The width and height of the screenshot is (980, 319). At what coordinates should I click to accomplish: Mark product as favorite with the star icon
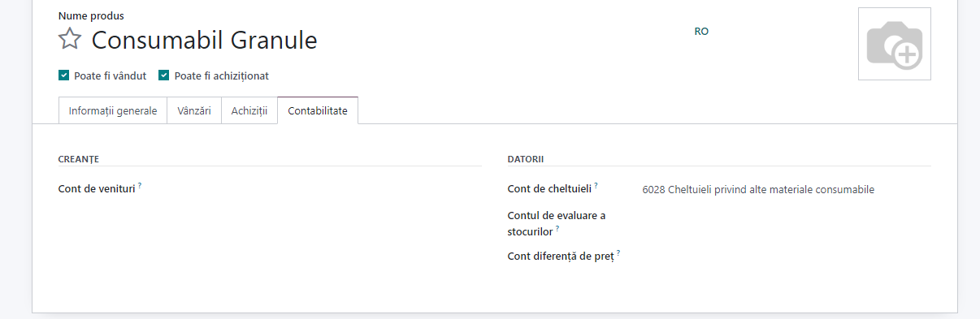[x=70, y=39]
